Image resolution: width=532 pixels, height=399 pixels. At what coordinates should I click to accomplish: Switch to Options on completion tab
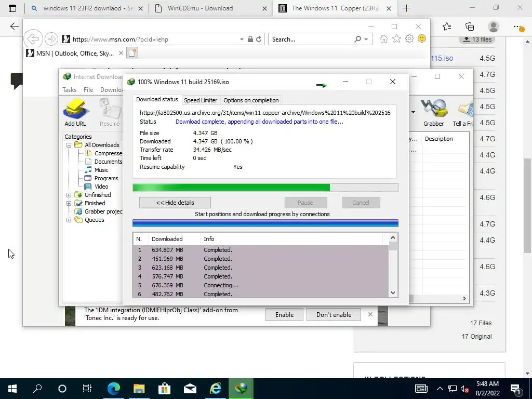251,100
